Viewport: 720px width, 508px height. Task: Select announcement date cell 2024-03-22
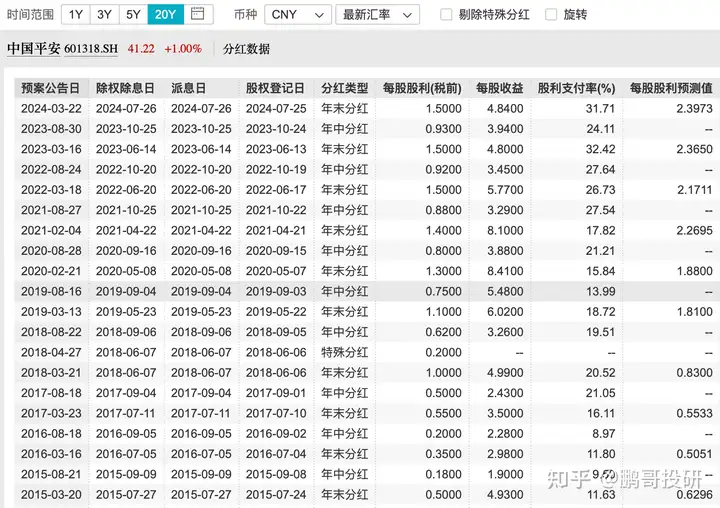click(x=51, y=109)
